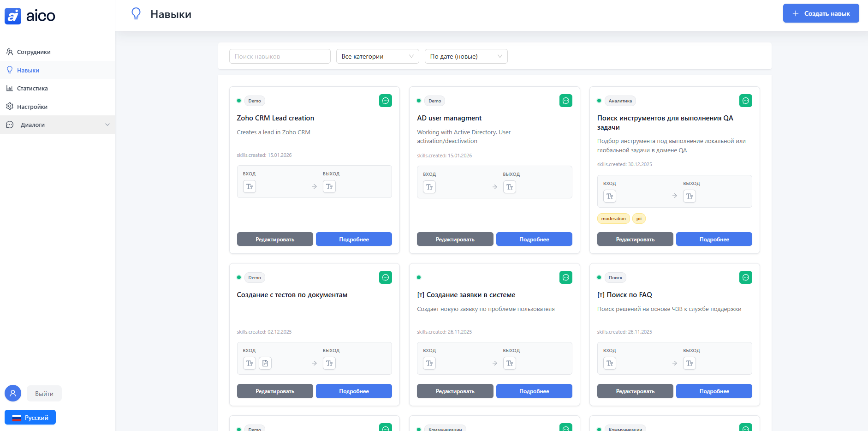The image size is (868, 431).
Task: Focus the Поиск навыков search field
Action: tap(280, 56)
